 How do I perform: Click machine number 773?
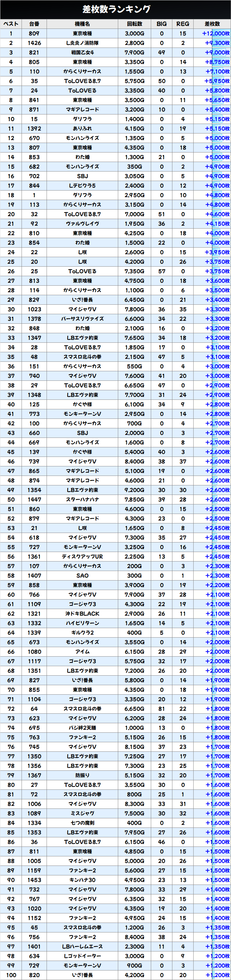(34, 414)
